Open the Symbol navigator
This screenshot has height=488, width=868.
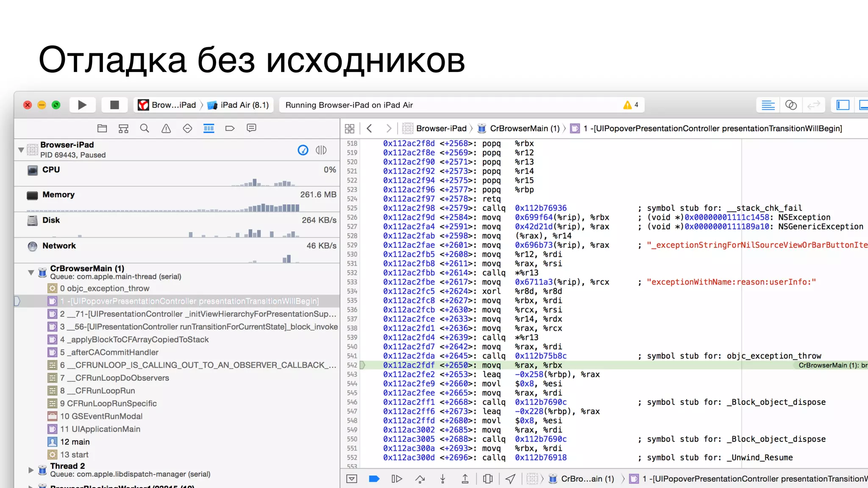(x=123, y=128)
